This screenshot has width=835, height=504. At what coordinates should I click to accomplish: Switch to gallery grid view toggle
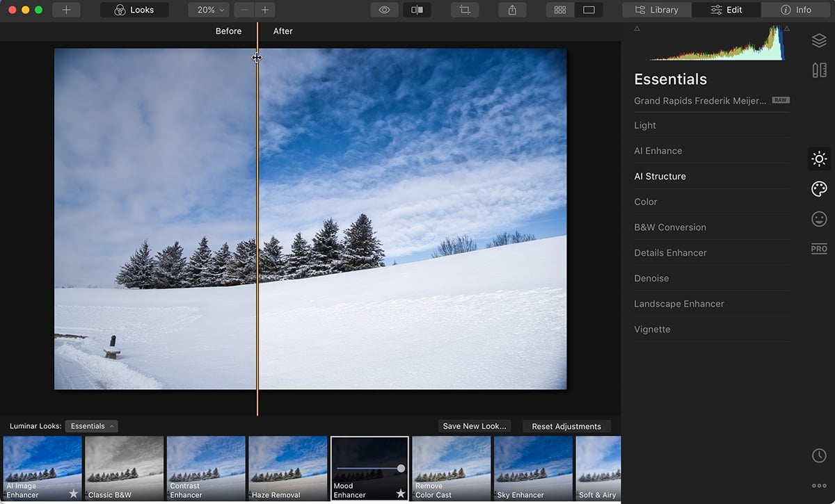coord(560,10)
